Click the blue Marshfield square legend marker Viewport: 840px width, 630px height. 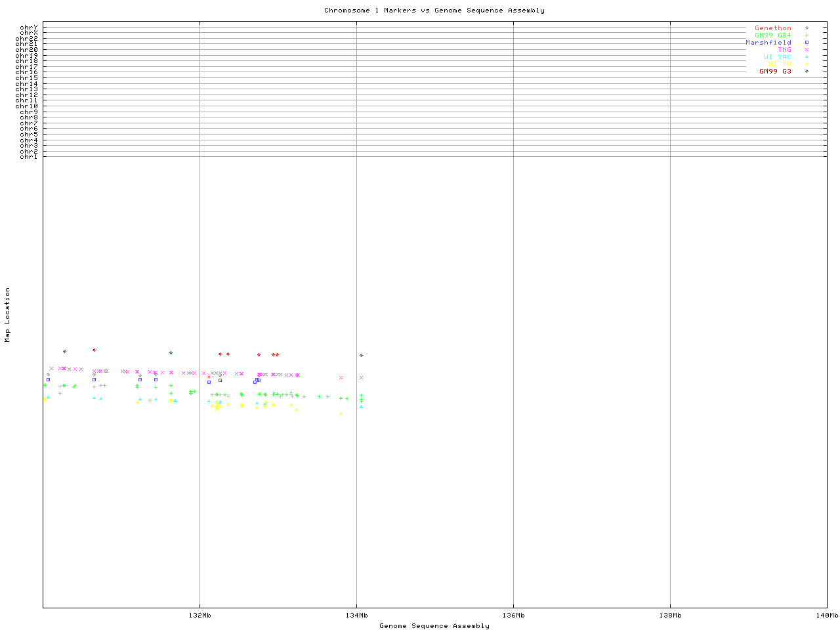pyautogui.click(x=807, y=43)
